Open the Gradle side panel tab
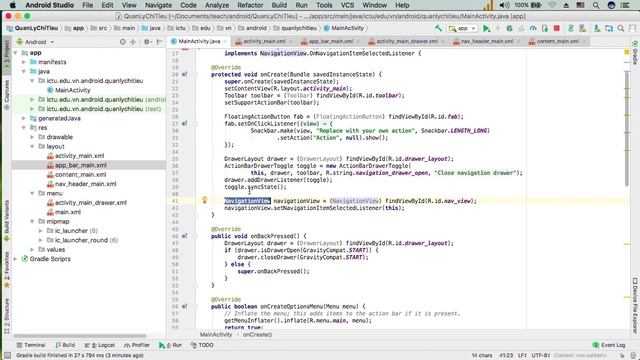Viewport: 640px width, 360px height. [635, 52]
